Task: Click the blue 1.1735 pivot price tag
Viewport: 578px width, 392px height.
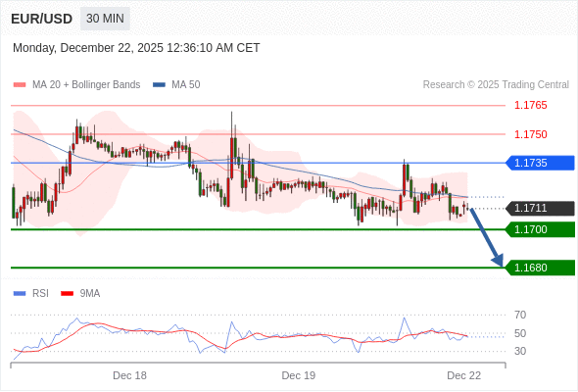Action: coord(540,163)
